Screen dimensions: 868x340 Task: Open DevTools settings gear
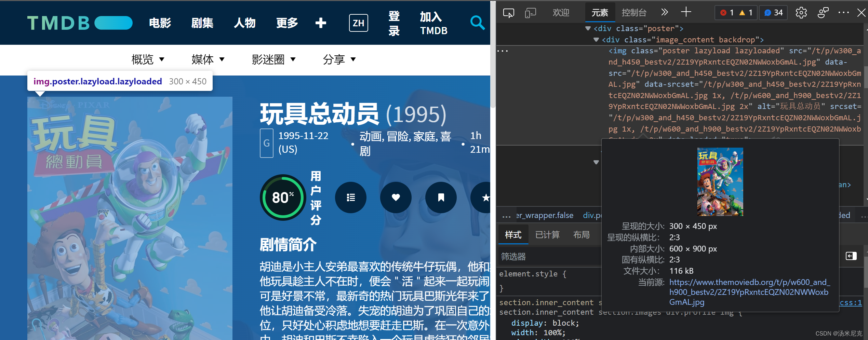[x=801, y=13]
